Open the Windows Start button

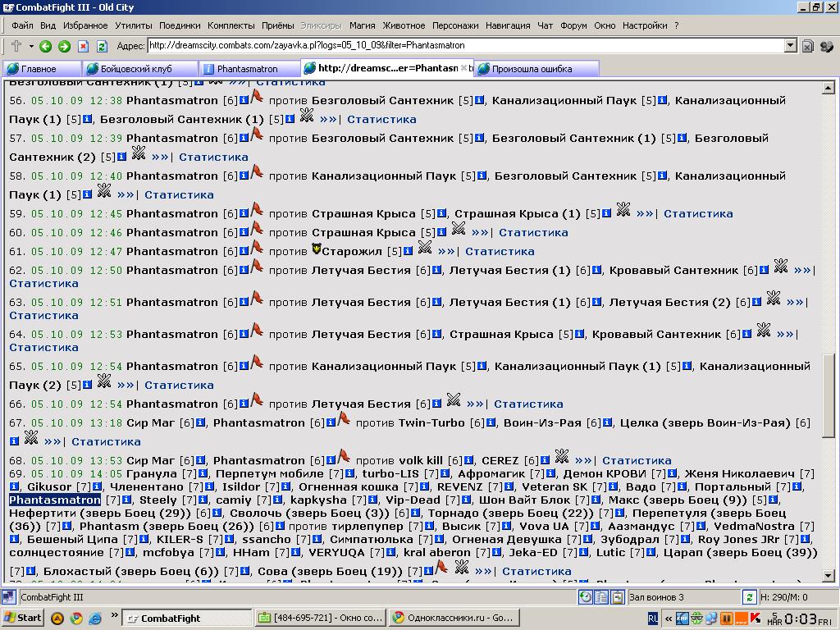point(22,618)
